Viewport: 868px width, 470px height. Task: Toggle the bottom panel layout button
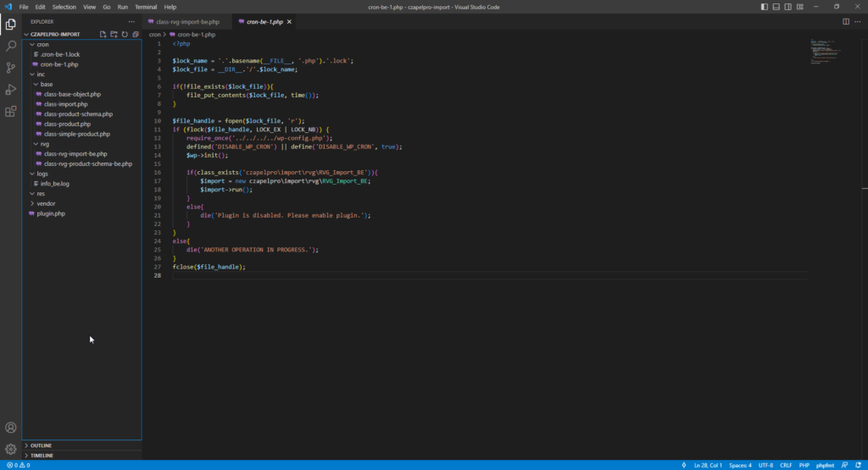(776, 7)
